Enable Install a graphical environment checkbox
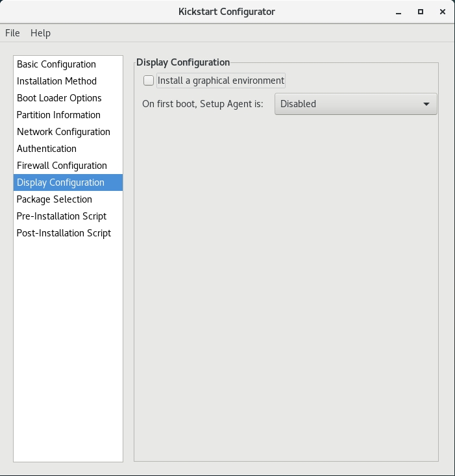 pyautogui.click(x=149, y=81)
